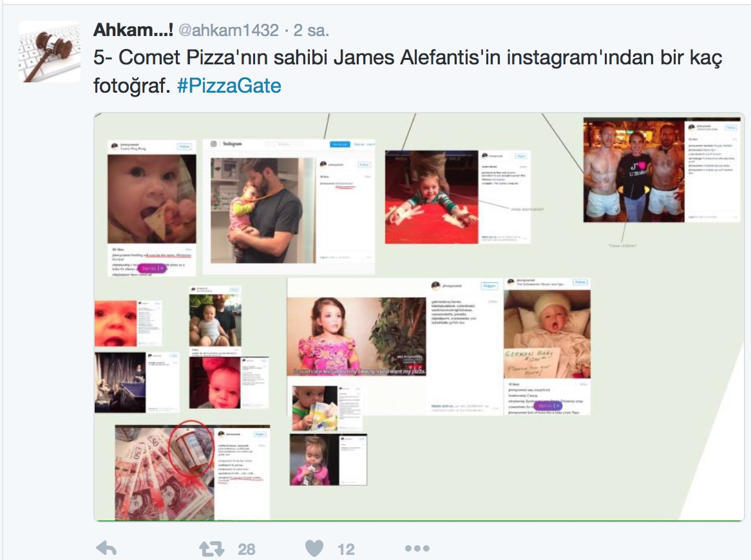View the retweet count of 28
The image size is (751, 560).
coord(247,550)
